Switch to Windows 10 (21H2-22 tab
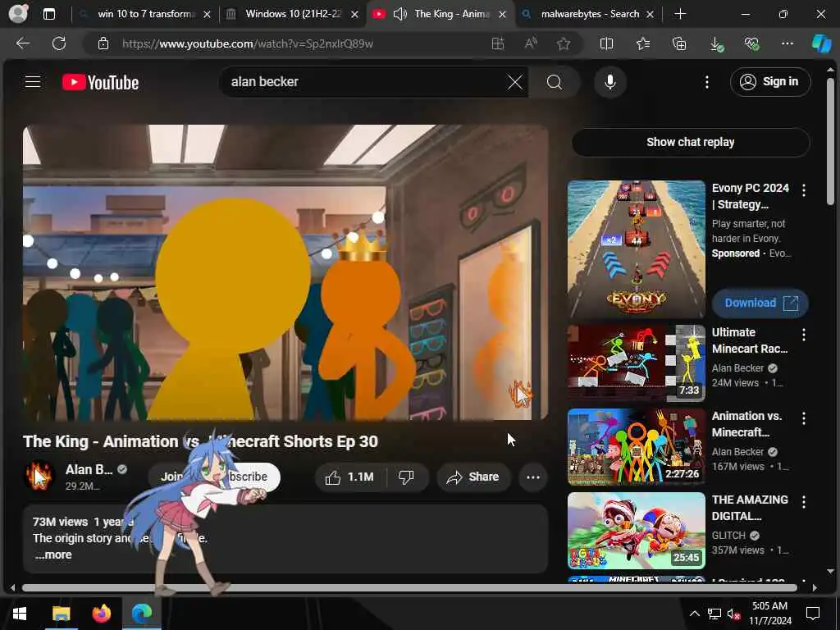Screen dimensions: 840x630 point(293,14)
